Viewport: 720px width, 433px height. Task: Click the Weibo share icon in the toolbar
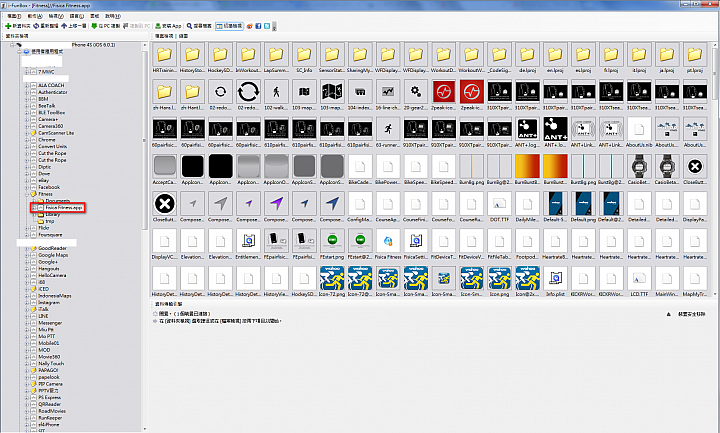[x=250, y=26]
